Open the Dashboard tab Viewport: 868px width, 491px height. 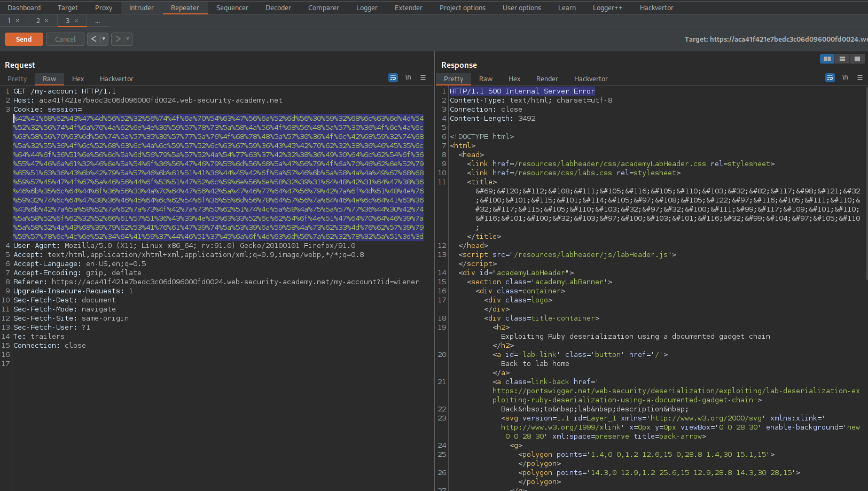click(x=24, y=7)
